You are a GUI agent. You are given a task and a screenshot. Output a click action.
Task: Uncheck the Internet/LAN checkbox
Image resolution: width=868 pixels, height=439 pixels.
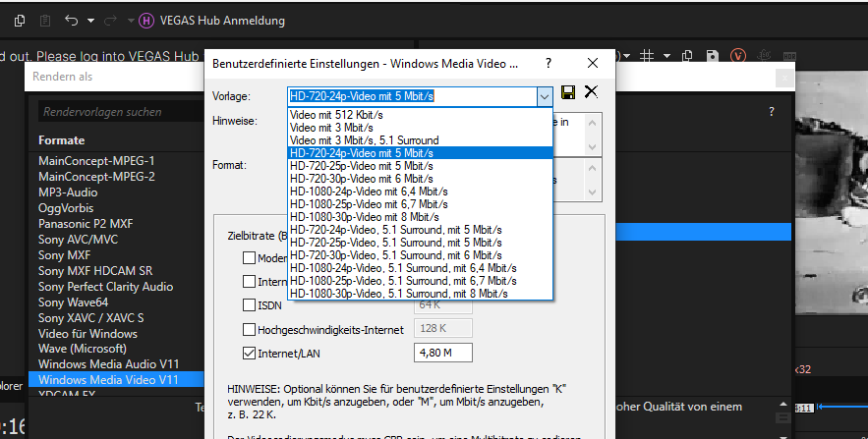click(249, 354)
